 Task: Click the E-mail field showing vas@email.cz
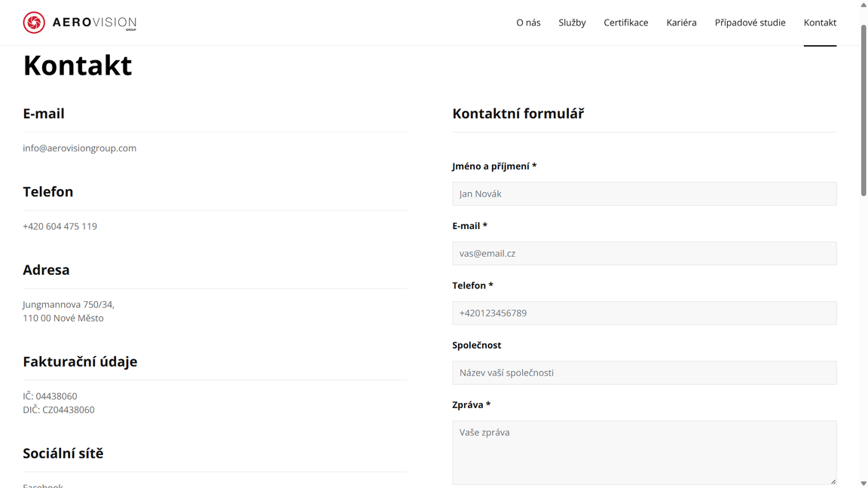[x=644, y=253]
